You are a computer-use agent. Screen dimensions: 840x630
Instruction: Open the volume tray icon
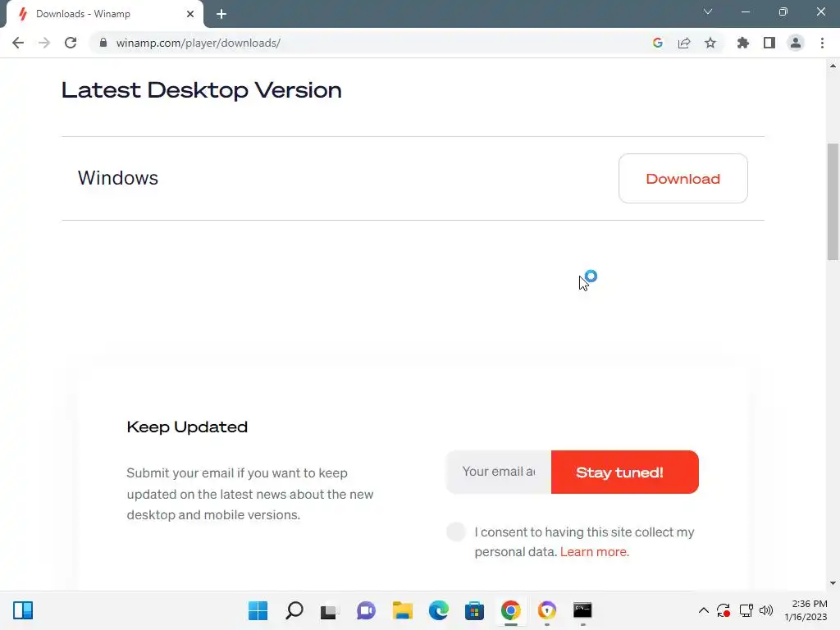coord(766,610)
